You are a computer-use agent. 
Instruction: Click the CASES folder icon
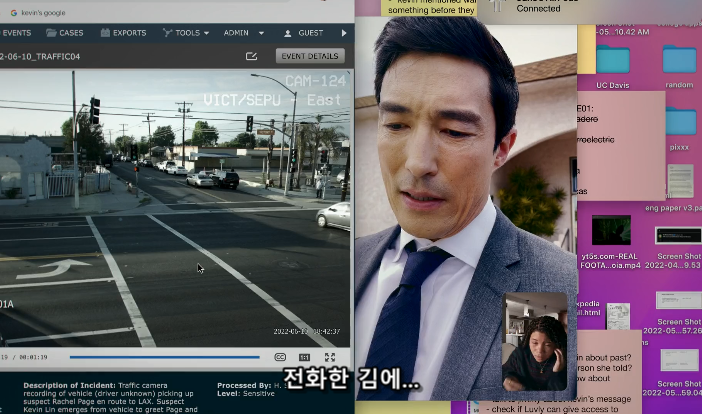[51, 33]
